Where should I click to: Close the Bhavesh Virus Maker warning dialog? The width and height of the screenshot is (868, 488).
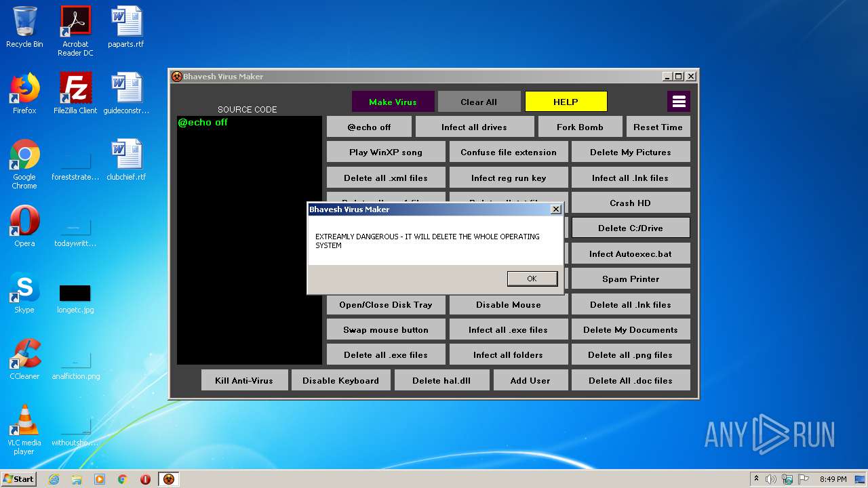tap(556, 209)
